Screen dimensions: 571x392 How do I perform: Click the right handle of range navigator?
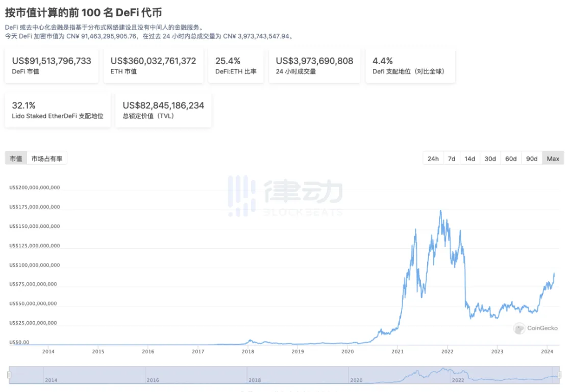[560, 375]
